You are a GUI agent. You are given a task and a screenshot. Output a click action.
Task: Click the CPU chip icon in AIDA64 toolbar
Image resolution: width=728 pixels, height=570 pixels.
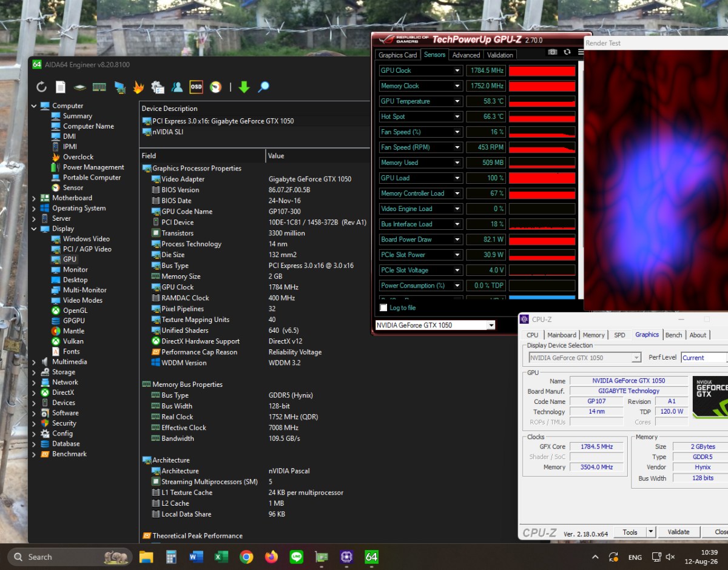[x=80, y=87]
